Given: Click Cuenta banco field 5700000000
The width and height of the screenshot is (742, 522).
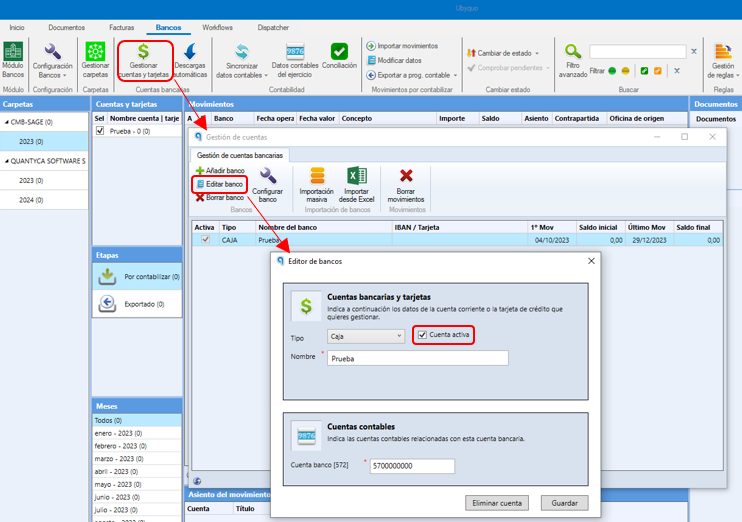Looking at the screenshot, I should (x=412, y=466).
